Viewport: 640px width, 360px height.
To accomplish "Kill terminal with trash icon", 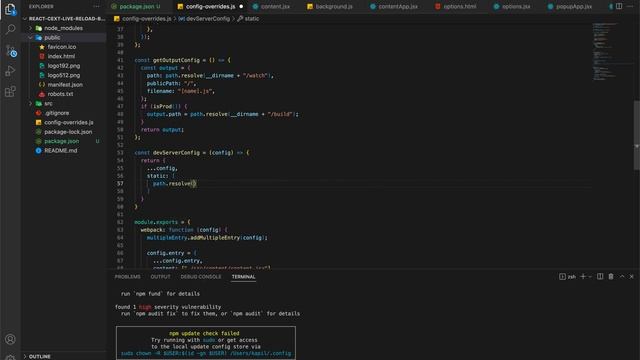I will click(611, 276).
